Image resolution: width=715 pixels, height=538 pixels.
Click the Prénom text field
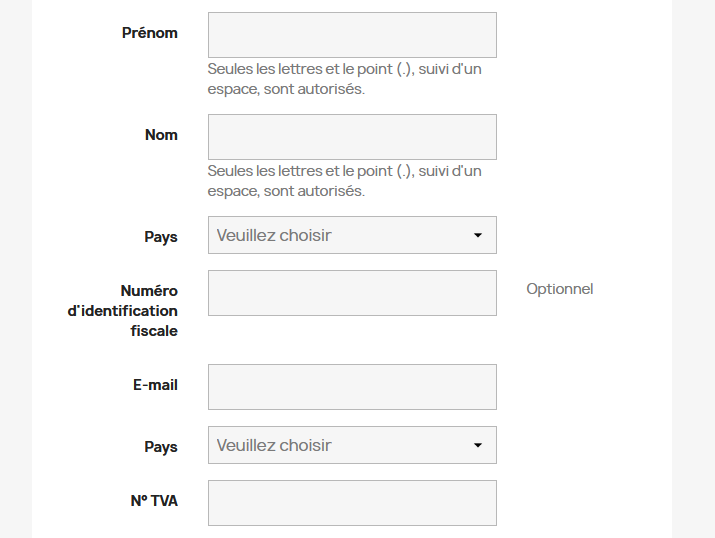coord(352,35)
